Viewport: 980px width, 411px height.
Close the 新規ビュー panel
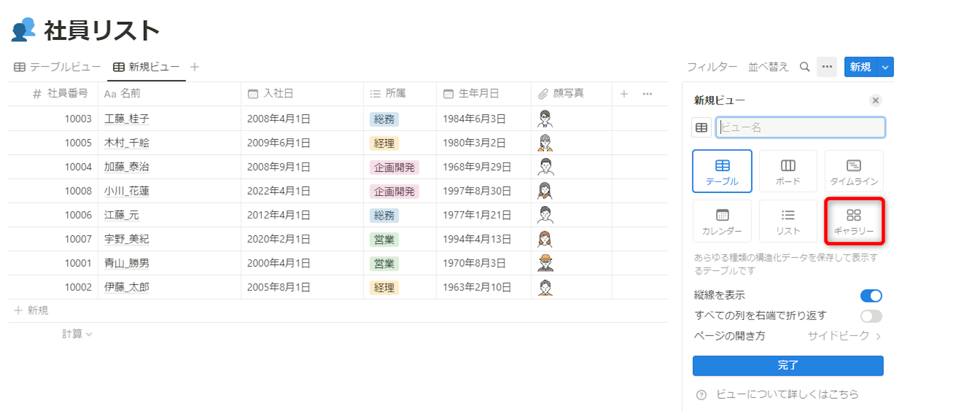click(875, 100)
